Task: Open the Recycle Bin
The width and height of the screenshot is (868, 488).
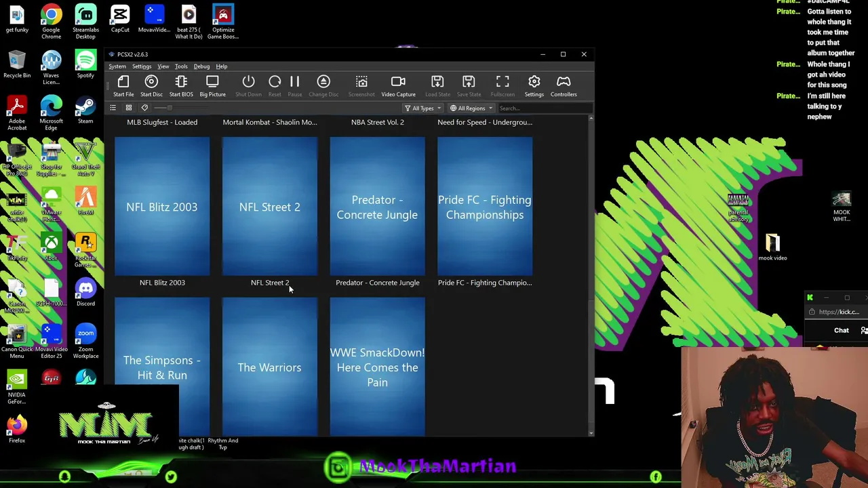Action: click(x=17, y=64)
